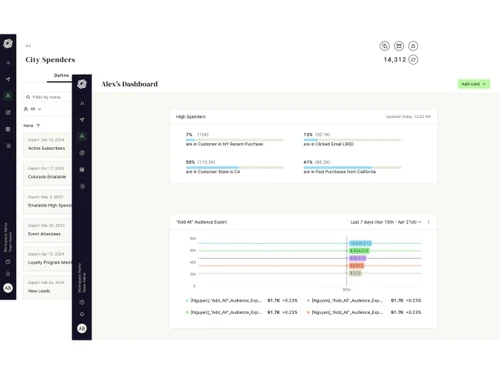Screen dimensions: 500x375
Task: Click the search magnifier in Filter by name
Action: tap(28, 97)
